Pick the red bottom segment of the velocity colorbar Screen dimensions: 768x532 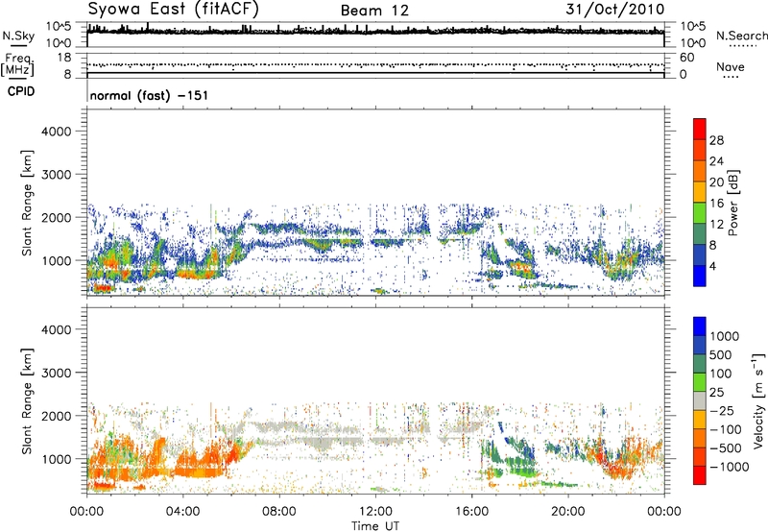click(700, 475)
